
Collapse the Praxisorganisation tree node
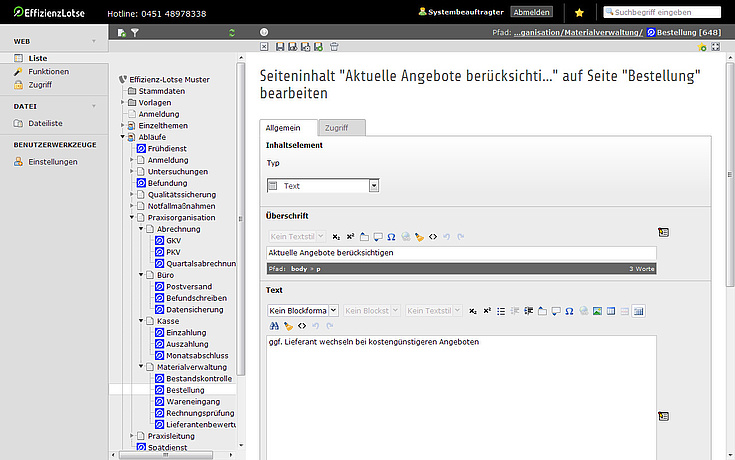[132, 217]
